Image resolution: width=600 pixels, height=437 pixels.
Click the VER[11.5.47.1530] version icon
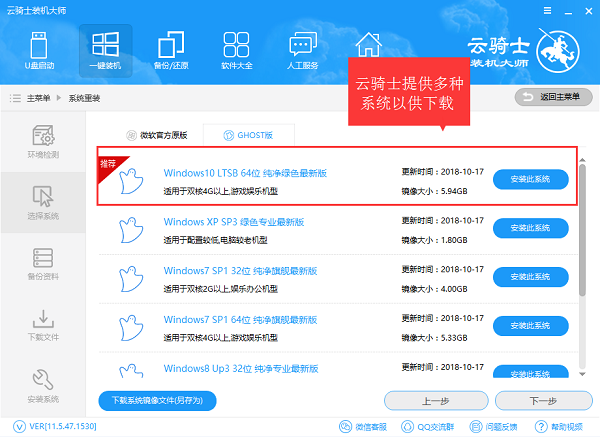pyautogui.click(x=19, y=426)
